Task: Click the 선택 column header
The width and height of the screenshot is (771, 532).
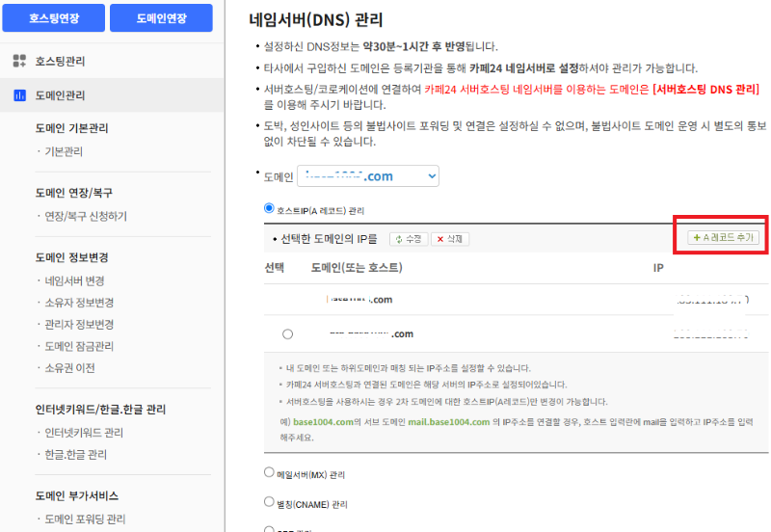Action: (x=275, y=268)
